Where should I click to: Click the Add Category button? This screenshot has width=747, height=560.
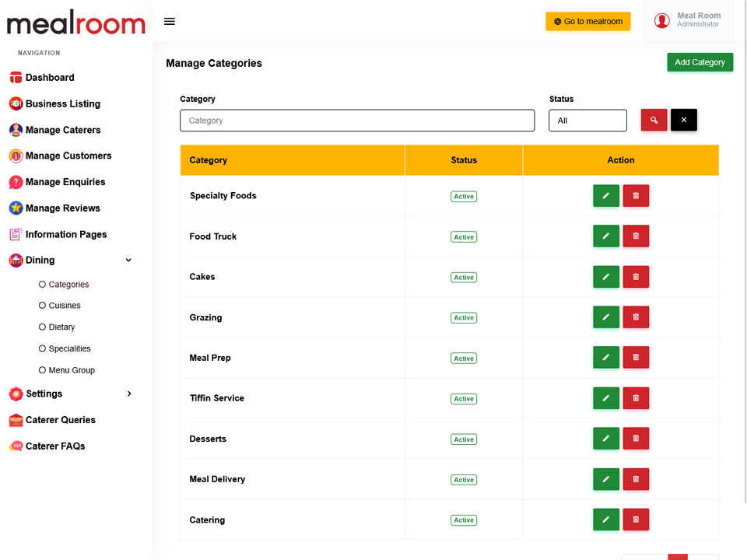[700, 62]
